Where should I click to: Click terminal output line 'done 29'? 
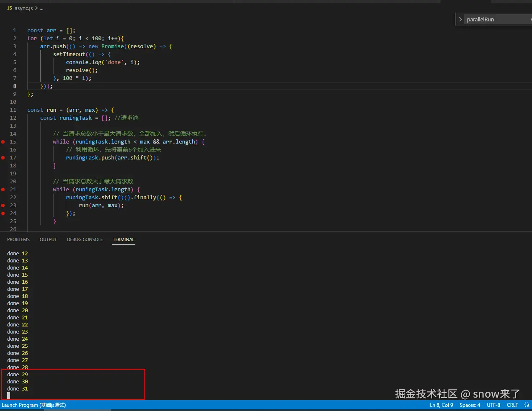click(18, 375)
